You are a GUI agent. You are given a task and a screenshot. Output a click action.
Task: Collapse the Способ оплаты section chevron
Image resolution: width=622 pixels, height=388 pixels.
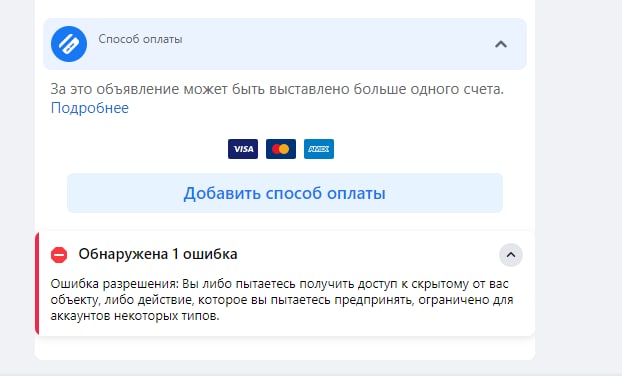(x=501, y=44)
